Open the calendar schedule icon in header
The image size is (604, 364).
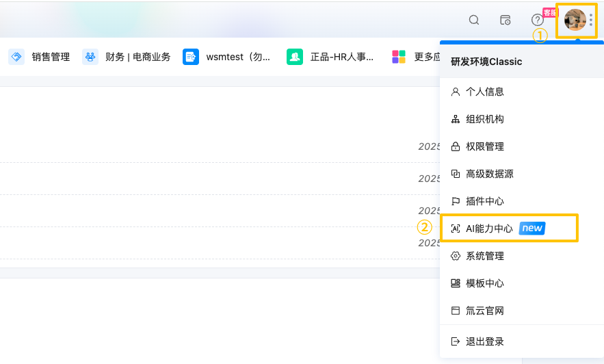click(x=505, y=20)
